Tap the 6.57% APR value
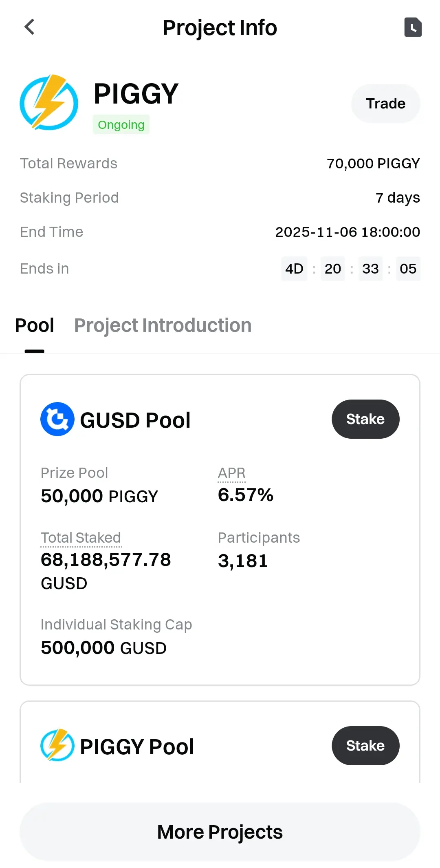Screen dimensions: 440x868 (x=246, y=495)
